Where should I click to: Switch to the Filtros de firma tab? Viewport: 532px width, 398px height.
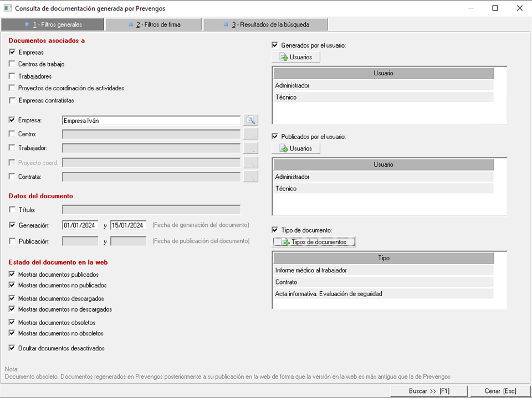[x=154, y=24]
